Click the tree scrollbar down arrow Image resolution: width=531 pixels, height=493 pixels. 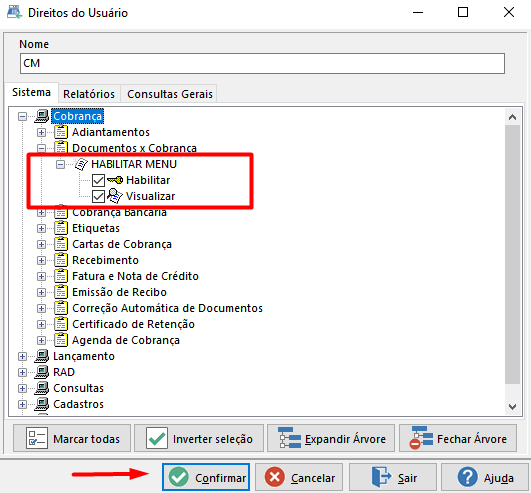tap(512, 406)
